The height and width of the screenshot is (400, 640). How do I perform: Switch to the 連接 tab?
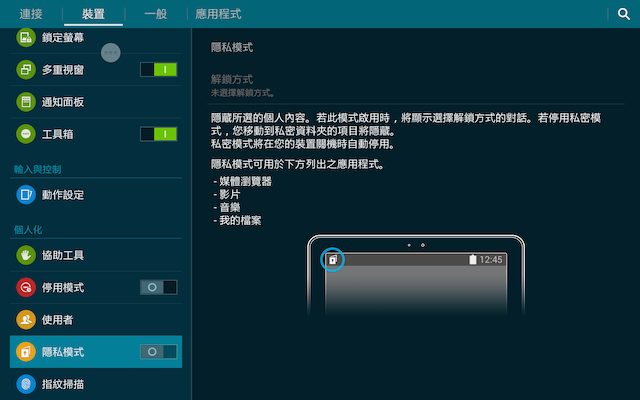click(x=31, y=14)
